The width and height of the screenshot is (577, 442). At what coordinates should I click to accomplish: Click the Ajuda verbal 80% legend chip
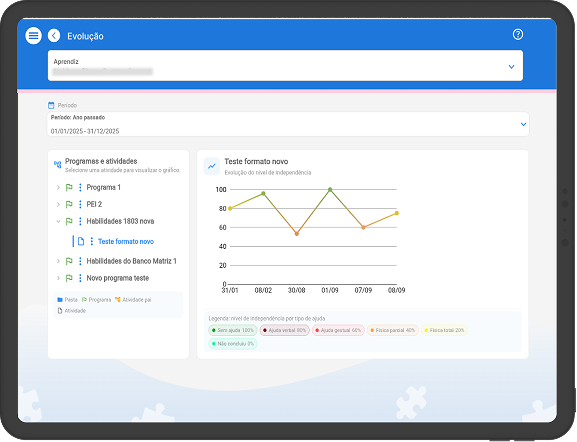pyautogui.click(x=284, y=330)
